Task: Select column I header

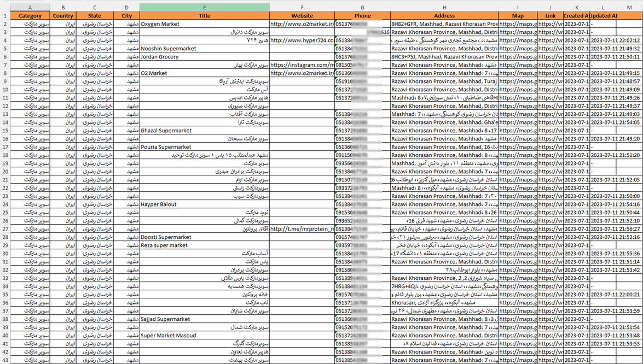Action: click(x=518, y=7)
